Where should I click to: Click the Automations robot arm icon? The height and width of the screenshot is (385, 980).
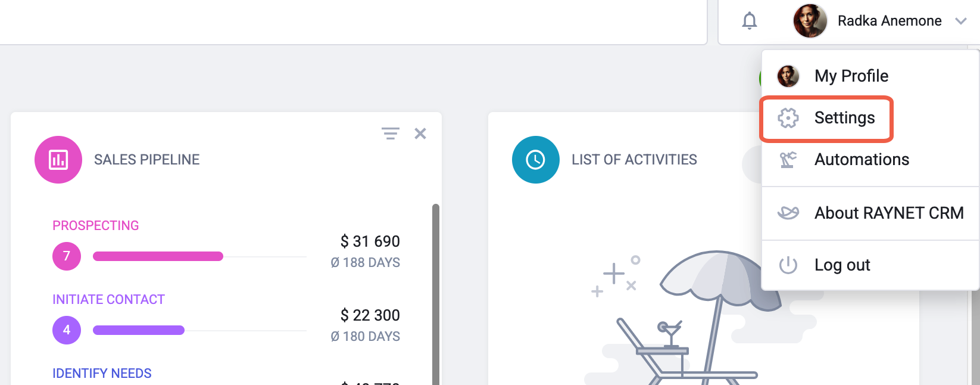click(788, 160)
